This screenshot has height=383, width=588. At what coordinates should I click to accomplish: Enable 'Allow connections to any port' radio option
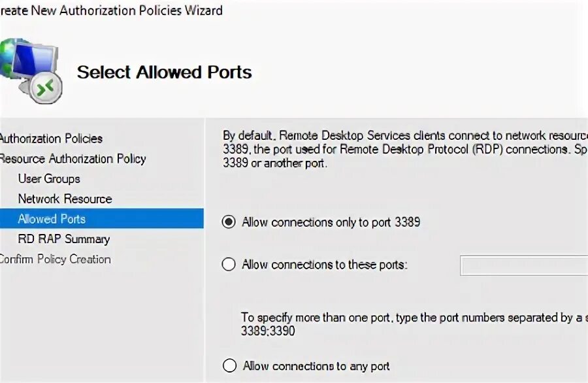(x=229, y=366)
